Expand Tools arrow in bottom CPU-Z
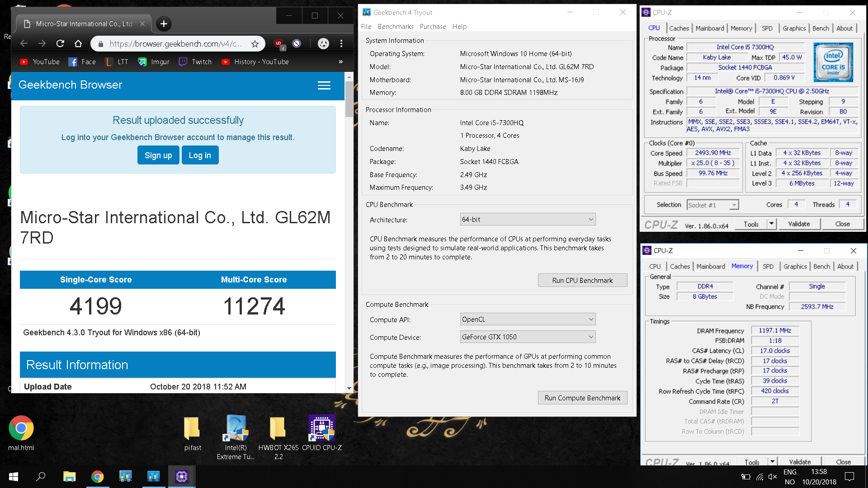The height and width of the screenshot is (488, 868). pos(773,462)
